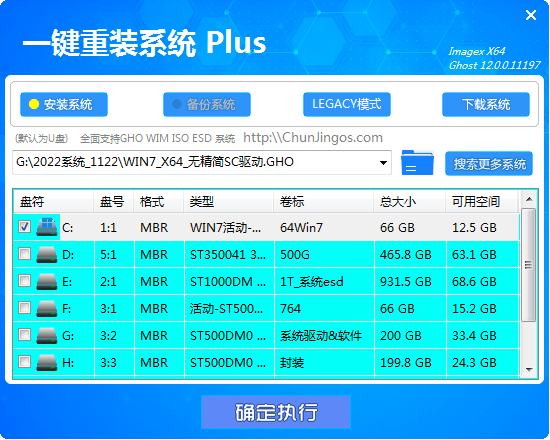Viewport: 550px width, 440px height.
Task: Click the scrollbar down arrow
Action: (529, 369)
